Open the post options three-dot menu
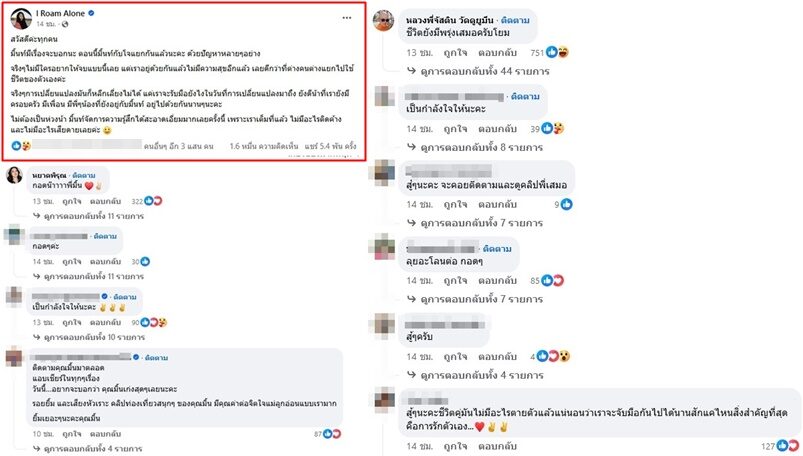Screen dimensions: 803x456 tap(346, 20)
